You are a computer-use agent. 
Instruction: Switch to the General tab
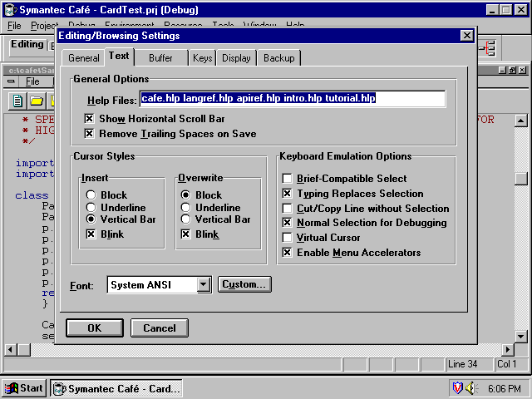click(x=83, y=58)
